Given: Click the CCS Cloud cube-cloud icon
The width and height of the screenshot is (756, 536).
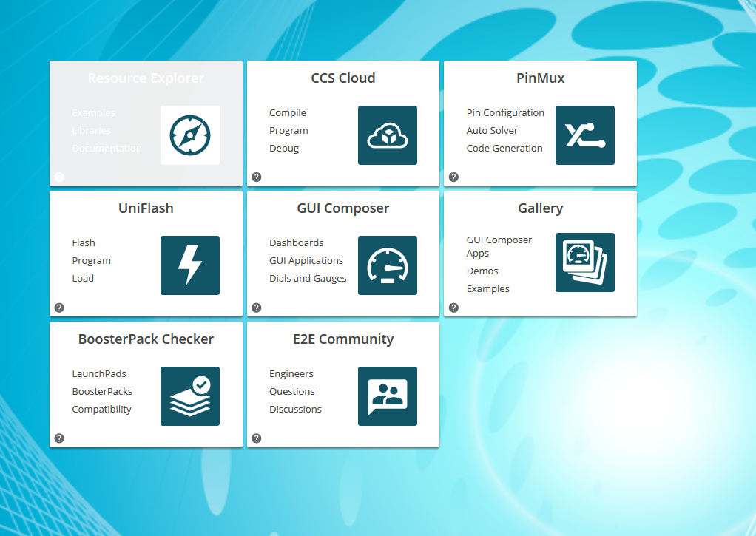Looking at the screenshot, I should tap(387, 135).
